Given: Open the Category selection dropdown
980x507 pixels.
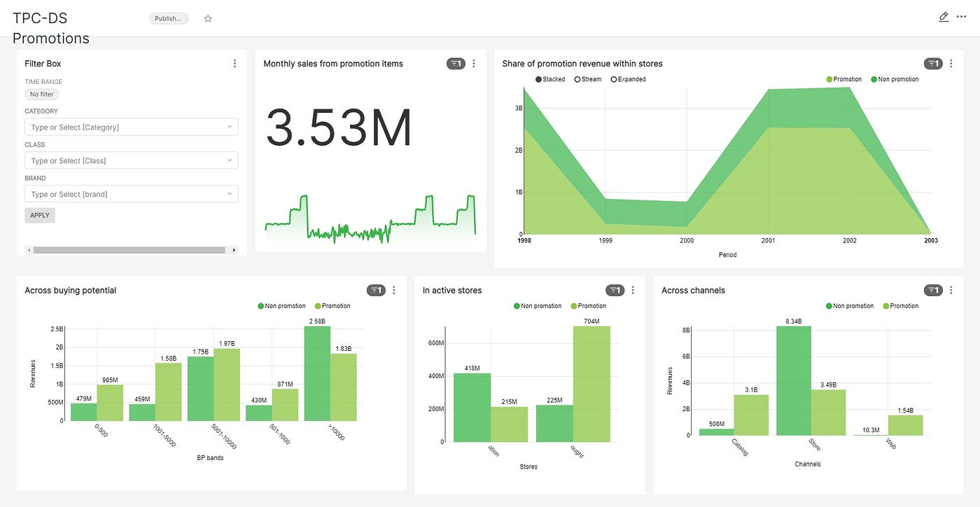Looking at the screenshot, I should coord(131,127).
